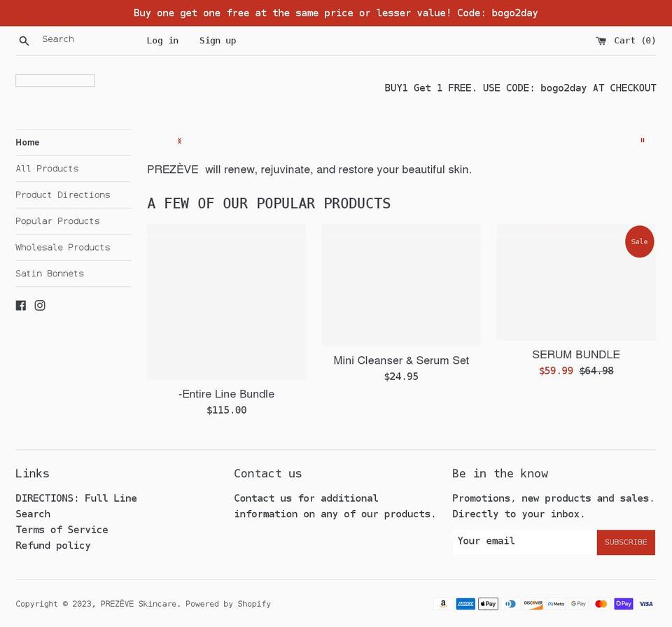The height and width of the screenshot is (627, 672).
Task: Open the Instagram icon
Action: [x=40, y=305]
